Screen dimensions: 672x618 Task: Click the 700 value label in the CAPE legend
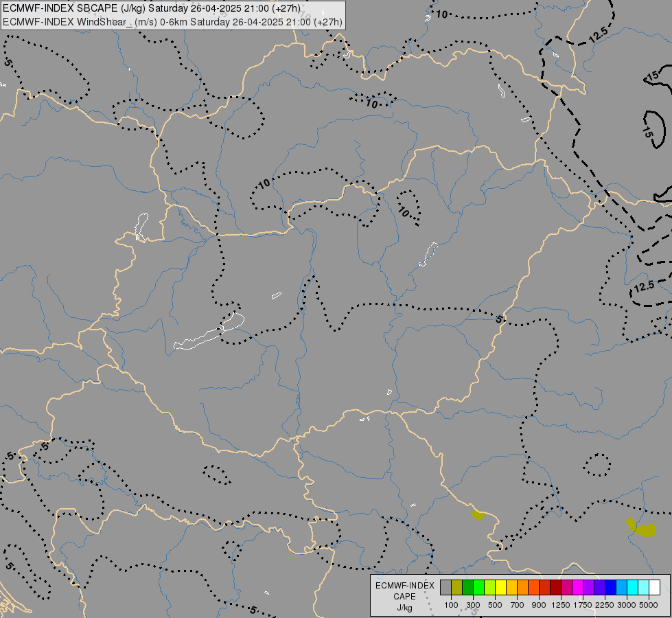point(518,605)
